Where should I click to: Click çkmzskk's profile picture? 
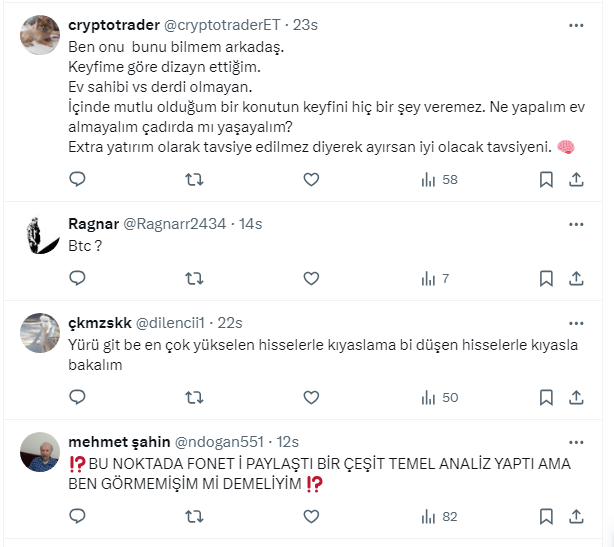coord(40,332)
